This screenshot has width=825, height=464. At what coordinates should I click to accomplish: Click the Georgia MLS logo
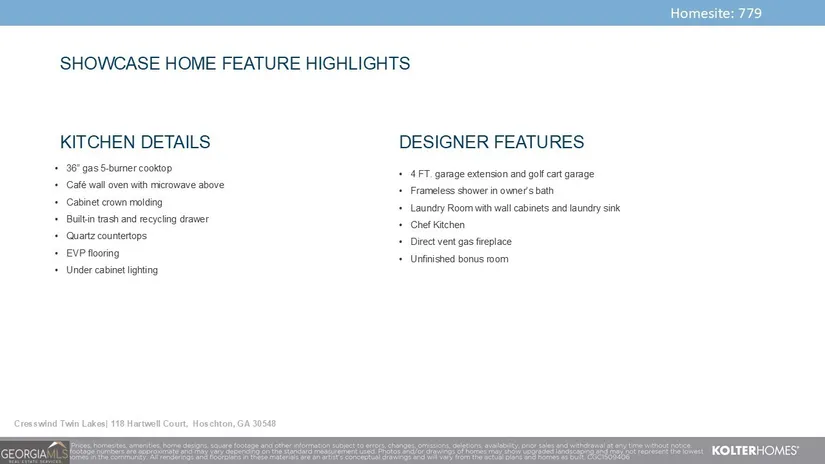coord(33,453)
